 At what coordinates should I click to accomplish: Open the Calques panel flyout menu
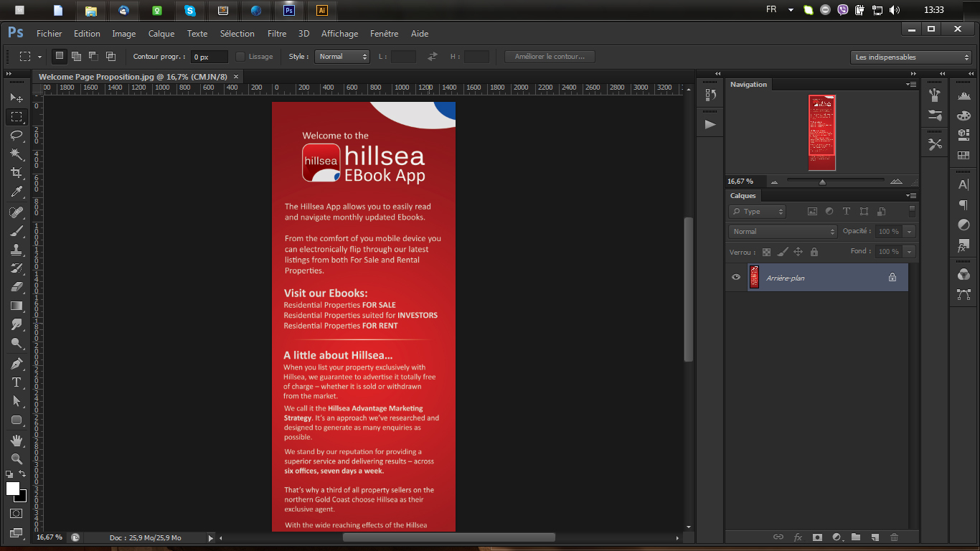[x=911, y=196]
